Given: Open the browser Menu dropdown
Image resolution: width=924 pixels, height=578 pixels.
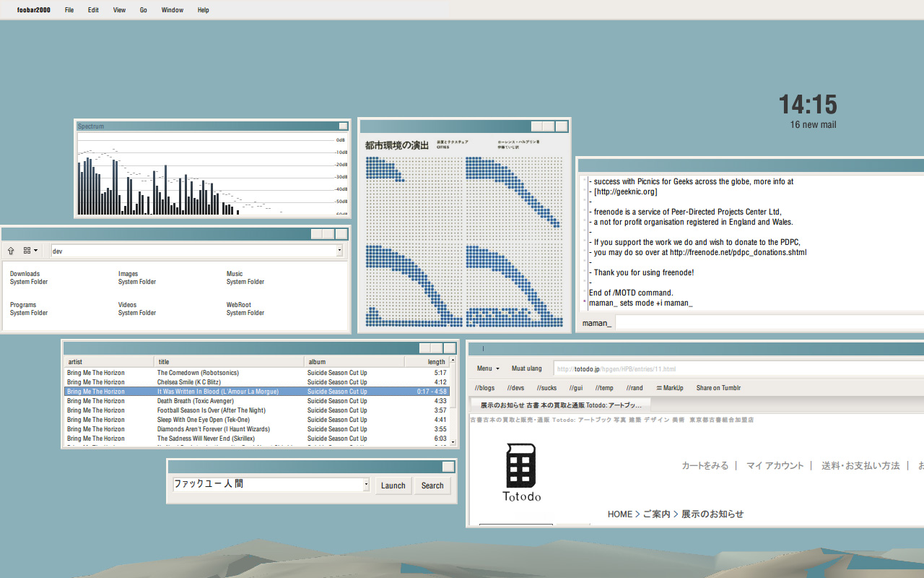Looking at the screenshot, I should pyautogui.click(x=488, y=368).
